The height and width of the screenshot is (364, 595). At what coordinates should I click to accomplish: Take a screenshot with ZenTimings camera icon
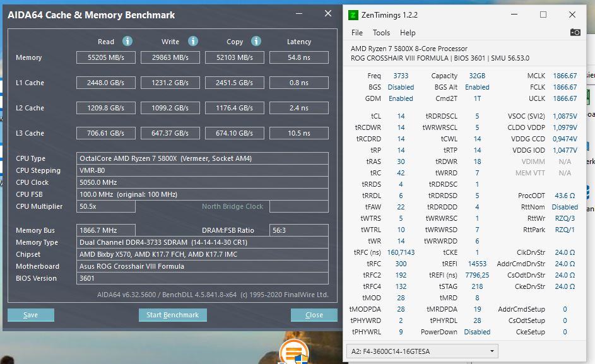tap(575, 32)
